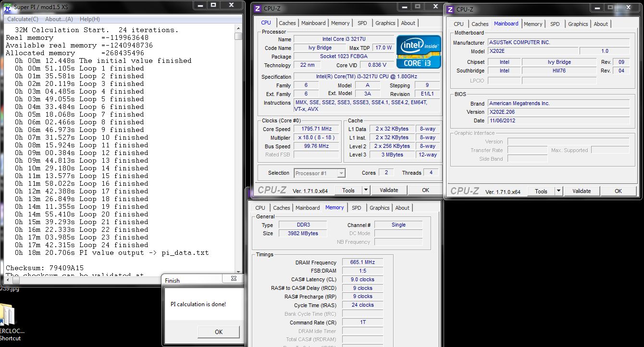Click the BIOS Brand American Megatrends Inc.
The image size is (644, 347).
[558, 103]
